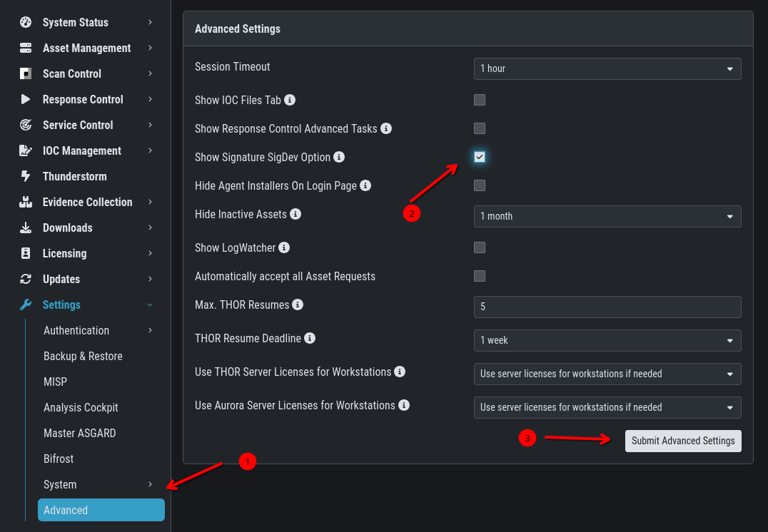The width and height of the screenshot is (768, 532).
Task: Click the Settings wrench icon
Action: point(26,305)
